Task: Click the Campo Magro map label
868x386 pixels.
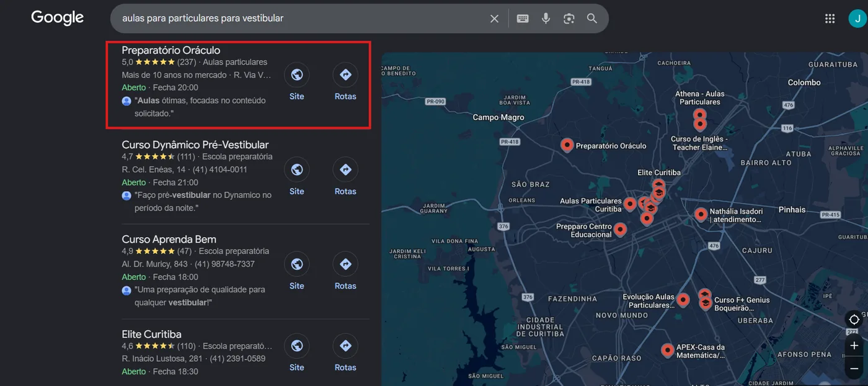Action: (498, 117)
